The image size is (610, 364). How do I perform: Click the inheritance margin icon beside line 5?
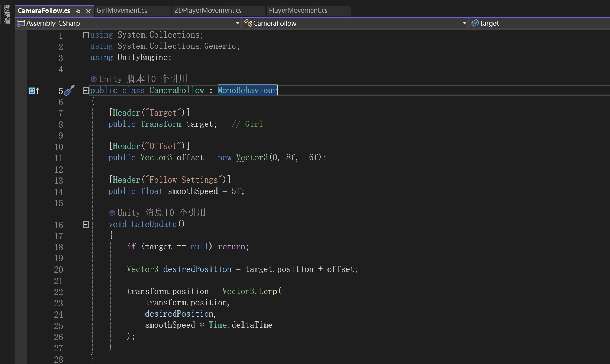tap(34, 91)
